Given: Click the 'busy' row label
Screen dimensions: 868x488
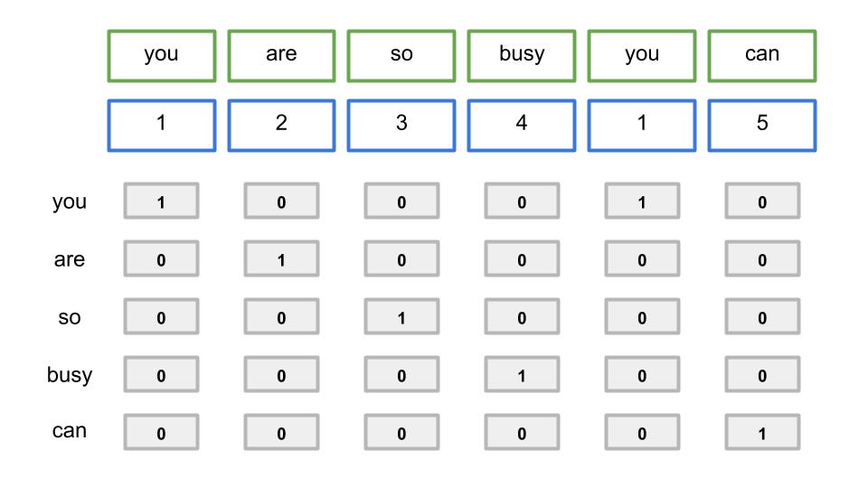Looking at the screenshot, I should click(x=70, y=375).
